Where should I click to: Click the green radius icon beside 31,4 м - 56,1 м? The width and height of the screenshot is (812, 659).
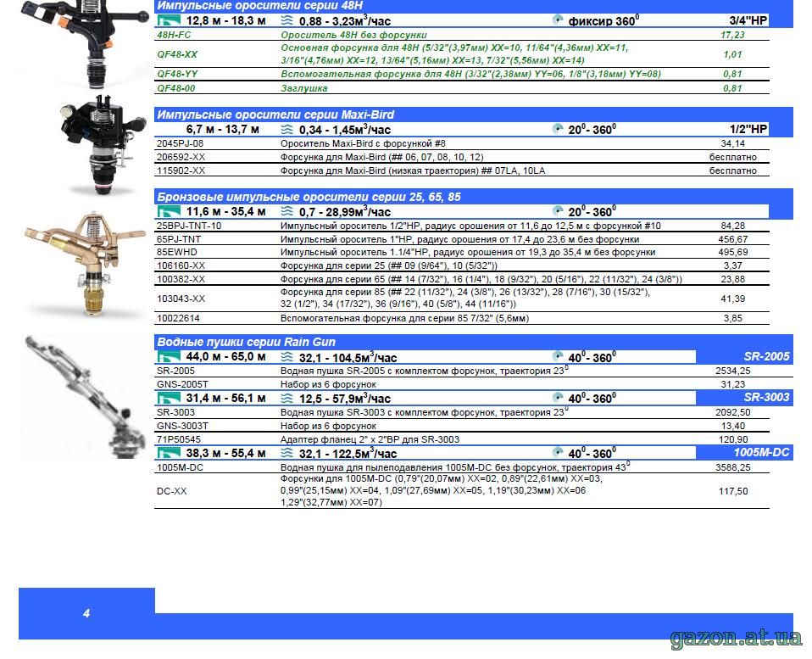point(169,399)
